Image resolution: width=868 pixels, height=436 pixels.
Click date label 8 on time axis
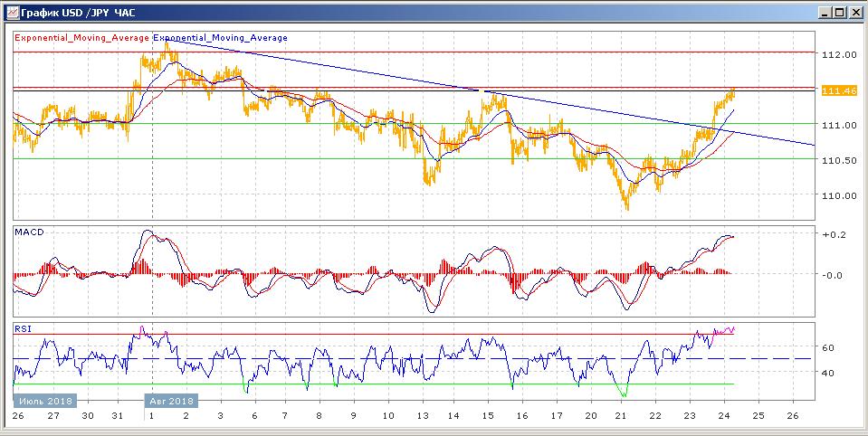320,416
